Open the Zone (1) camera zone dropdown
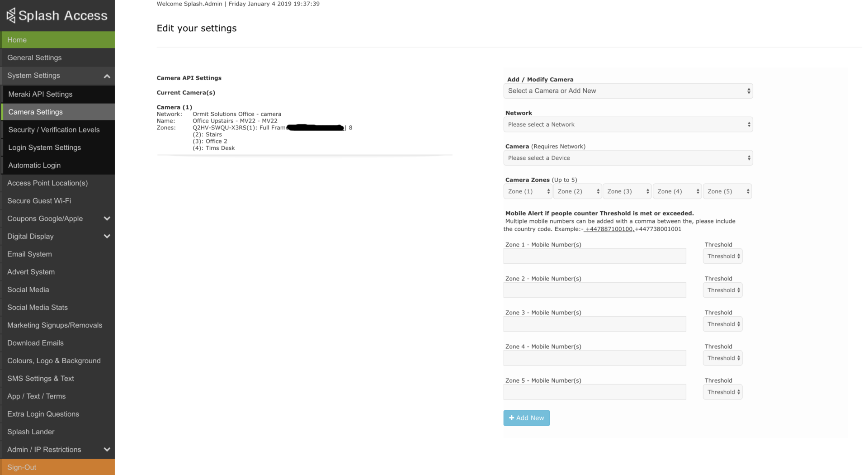868x475 pixels. tap(528, 191)
